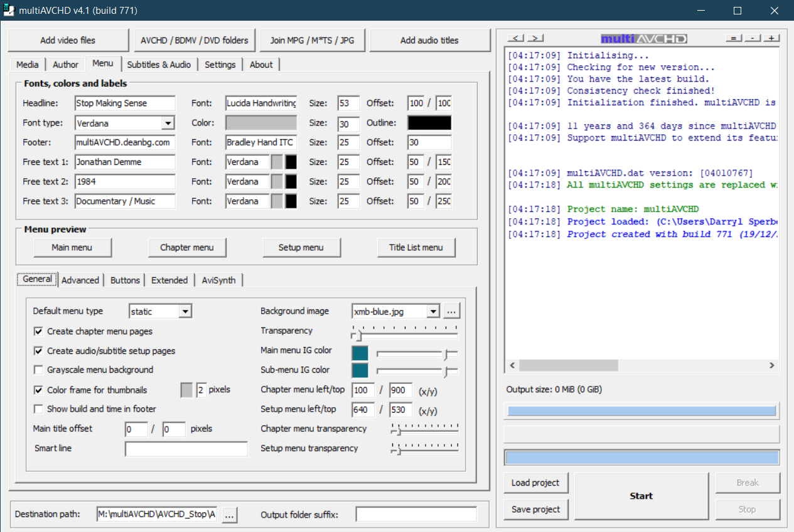Image resolution: width=794 pixels, height=532 pixels.
Task: Pick the Main menu IG color swatch
Action: [x=360, y=353]
